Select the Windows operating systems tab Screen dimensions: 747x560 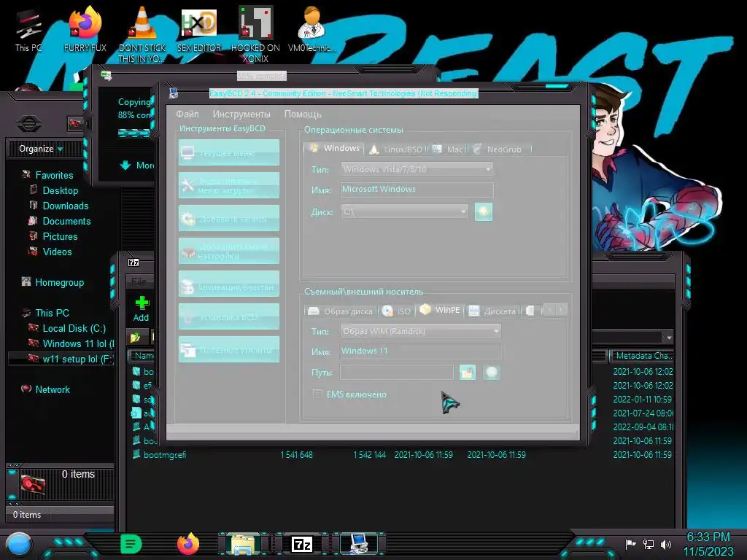pyautogui.click(x=334, y=148)
